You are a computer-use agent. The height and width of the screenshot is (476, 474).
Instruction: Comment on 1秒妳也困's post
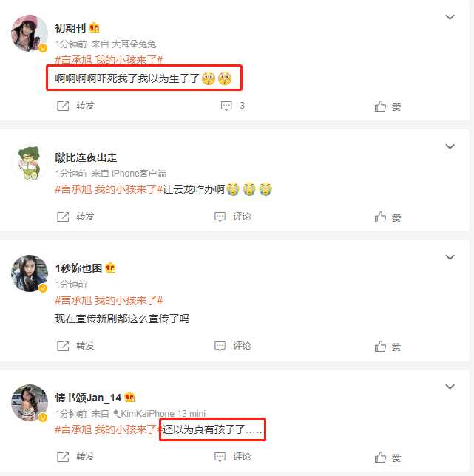[x=233, y=346]
